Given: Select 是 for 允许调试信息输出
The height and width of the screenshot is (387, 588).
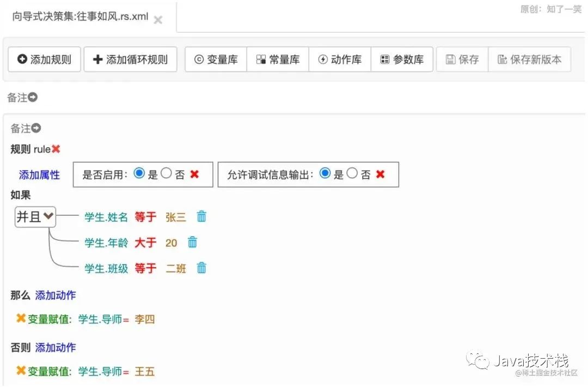Looking at the screenshot, I should tap(324, 173).
